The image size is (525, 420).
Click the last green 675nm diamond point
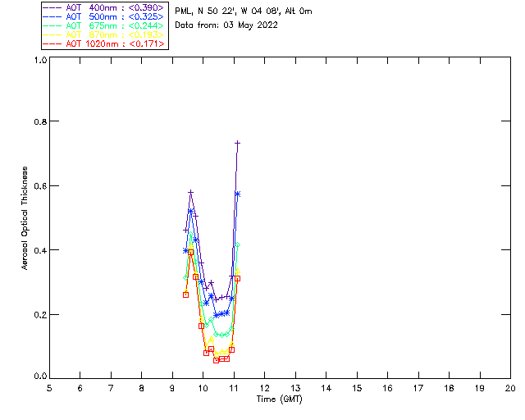[237, 245]
